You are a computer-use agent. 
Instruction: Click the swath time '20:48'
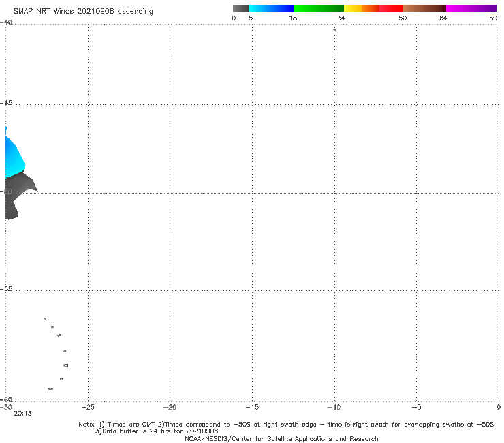point(22,414)
